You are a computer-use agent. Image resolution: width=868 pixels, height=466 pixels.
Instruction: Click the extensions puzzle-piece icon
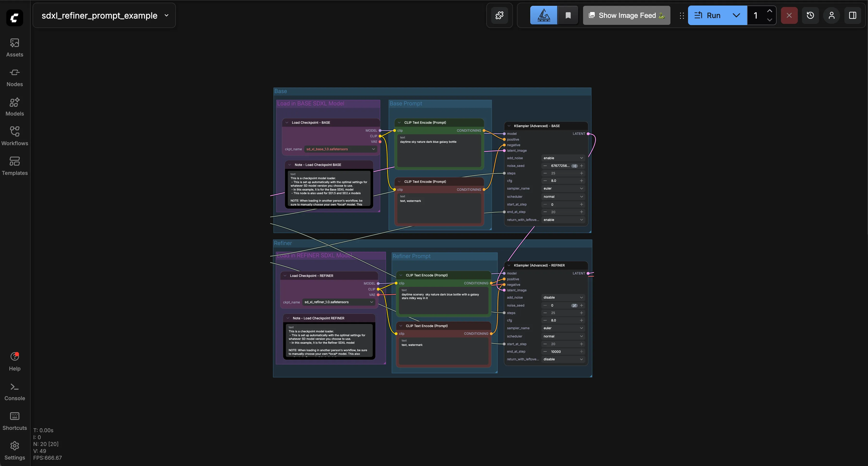point(499,15)
